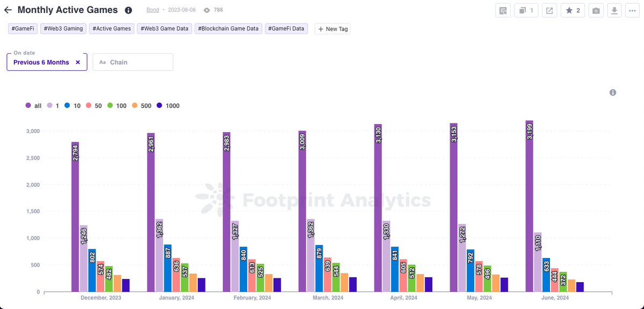644x309 pixels.
Task: Toggle the '10' series legend item
Action: 73,106
